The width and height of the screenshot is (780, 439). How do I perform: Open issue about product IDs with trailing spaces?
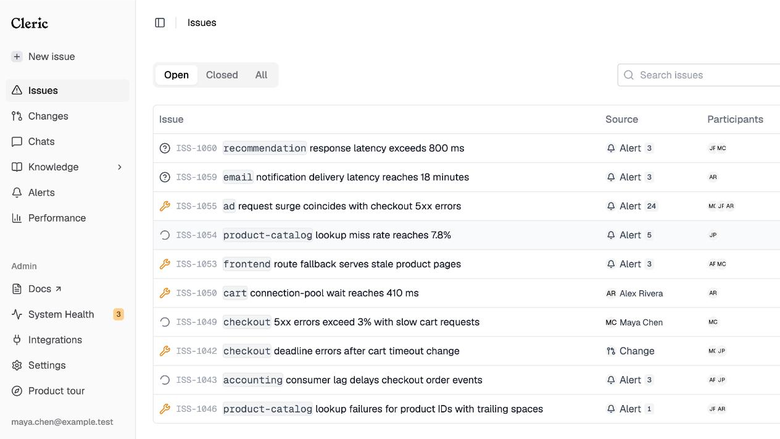[x=383, y=409]
